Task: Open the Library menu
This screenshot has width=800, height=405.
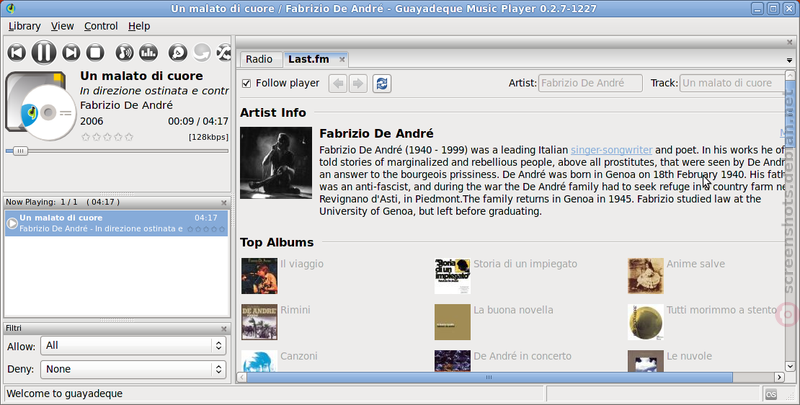Action: (24, 26)
